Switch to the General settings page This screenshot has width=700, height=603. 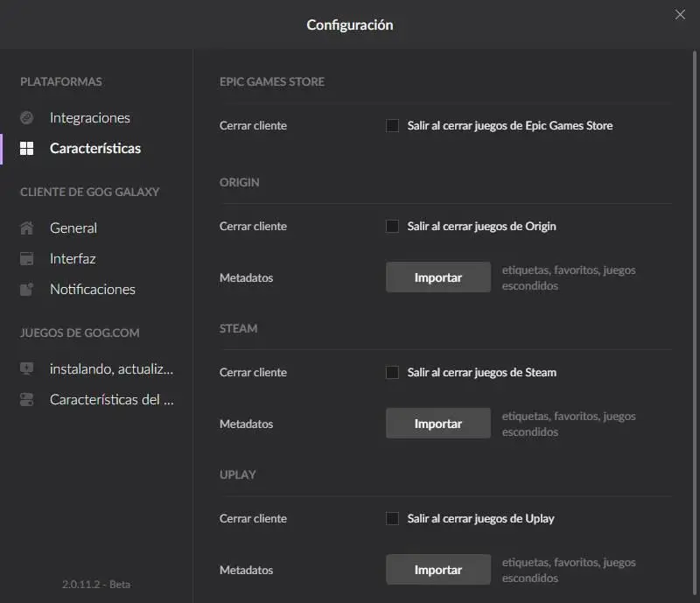pos(73,228)
